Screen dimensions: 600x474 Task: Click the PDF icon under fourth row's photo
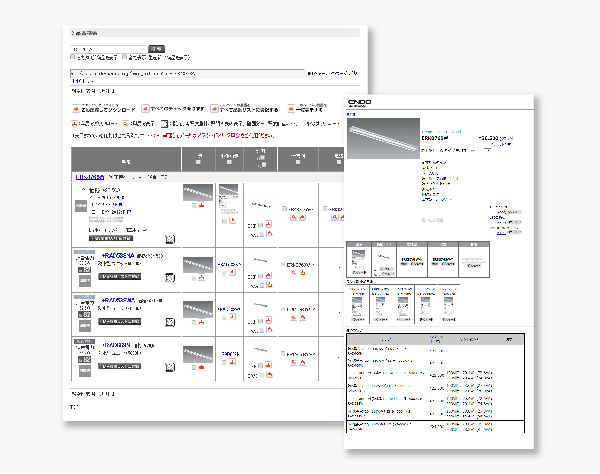pyautogui.click(x=203, y=365)
